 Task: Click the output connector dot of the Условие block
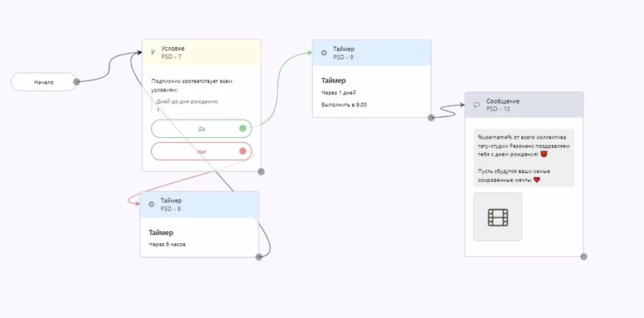(261, 171)
